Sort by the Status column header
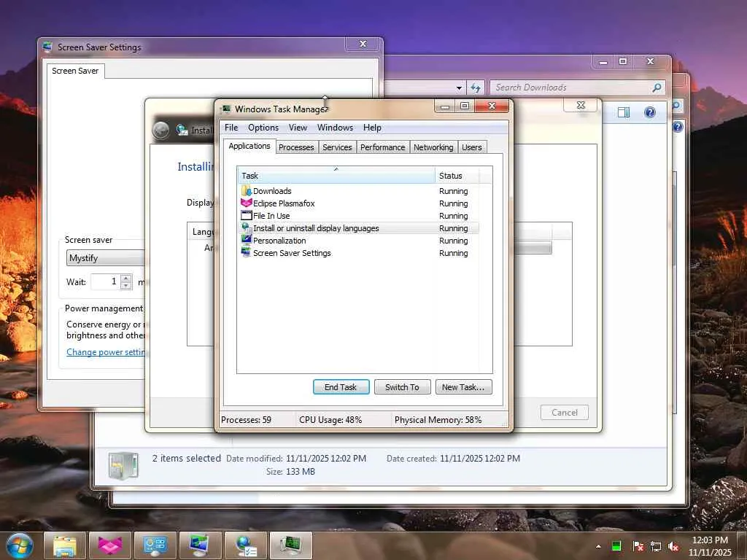Image resolution: width=747 pixels, height=560 pixels. pyautogui.click(x=457, y=176)
